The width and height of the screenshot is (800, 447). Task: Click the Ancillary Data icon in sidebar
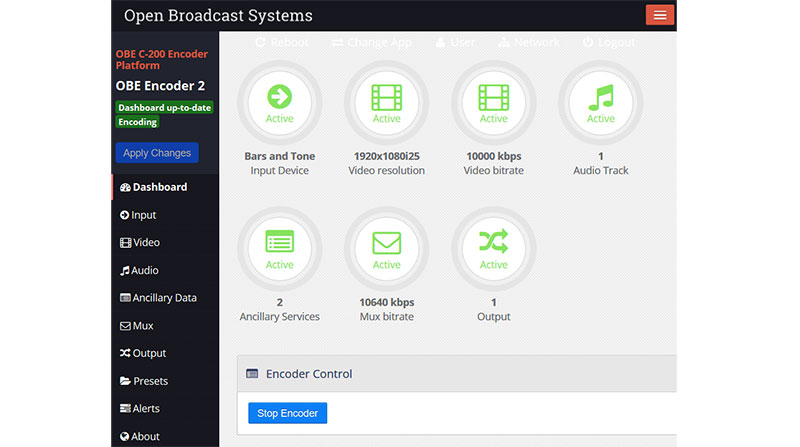tap(125, 297)
